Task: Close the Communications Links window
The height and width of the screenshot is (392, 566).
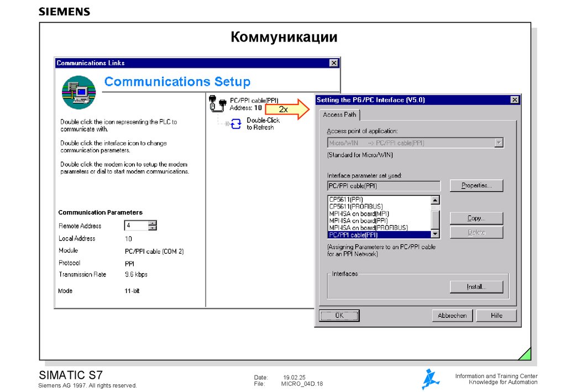Action: pos(334,63)
